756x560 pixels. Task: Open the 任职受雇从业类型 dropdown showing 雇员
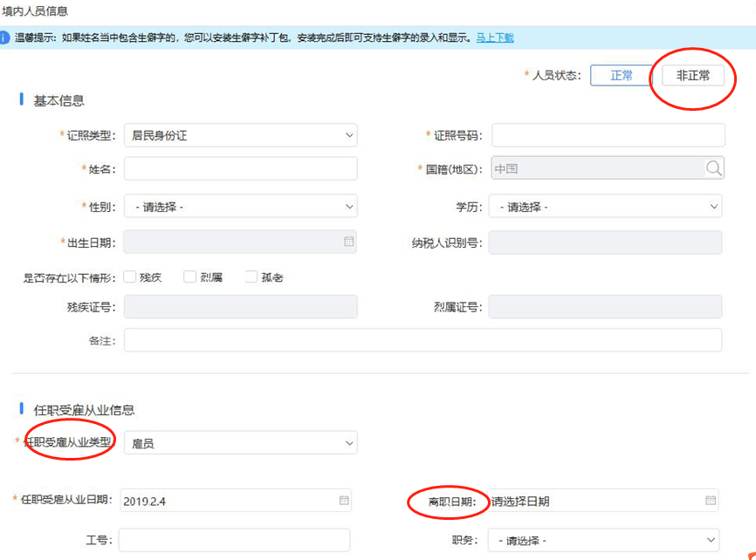(241, 443)
